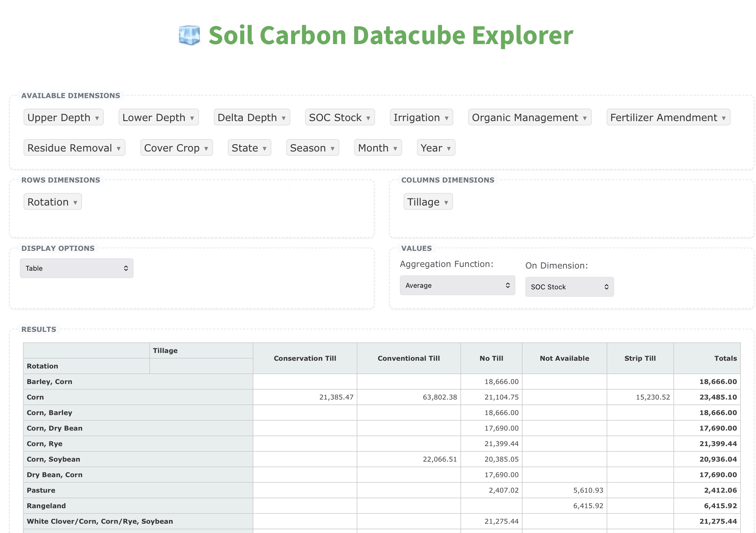Open the Table display type selector
Screen dimensions: 756x533
(76, 268)
